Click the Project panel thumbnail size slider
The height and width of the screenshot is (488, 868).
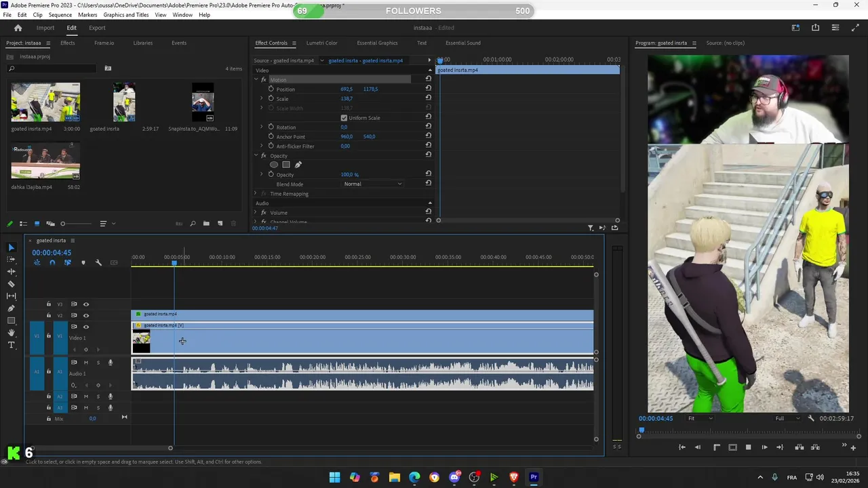[77, 224]
